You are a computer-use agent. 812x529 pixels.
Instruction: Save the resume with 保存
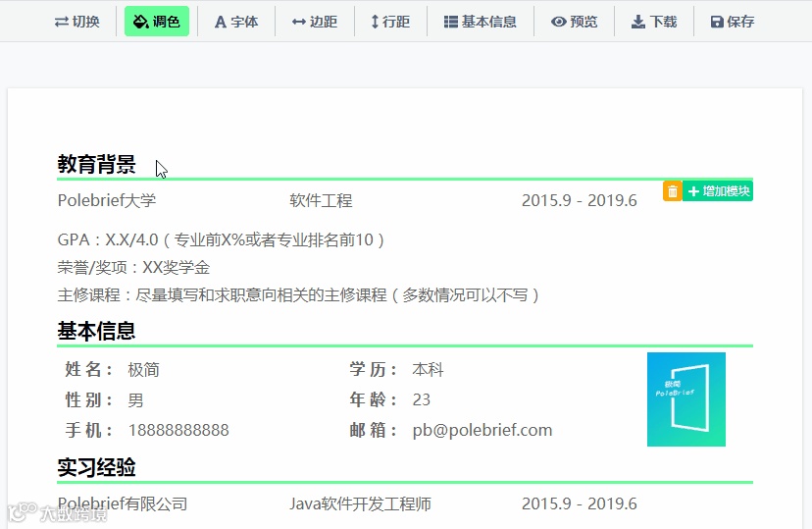click(x=733, y=22)
